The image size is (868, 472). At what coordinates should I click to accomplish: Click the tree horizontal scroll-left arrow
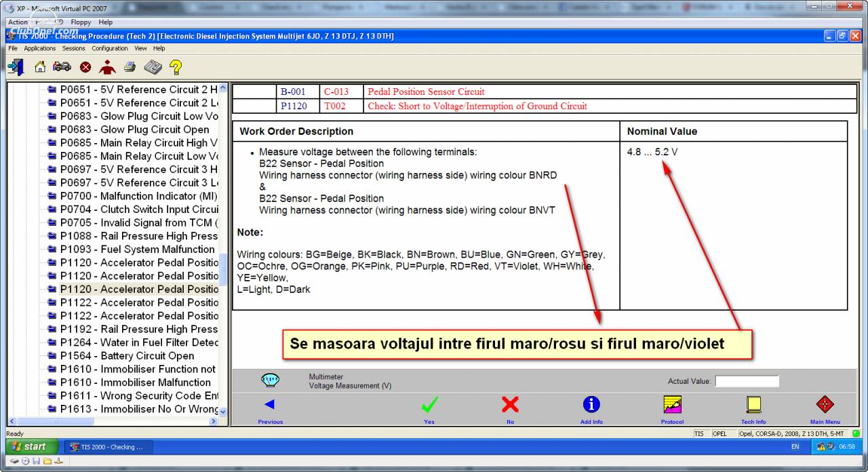[12, 421]
